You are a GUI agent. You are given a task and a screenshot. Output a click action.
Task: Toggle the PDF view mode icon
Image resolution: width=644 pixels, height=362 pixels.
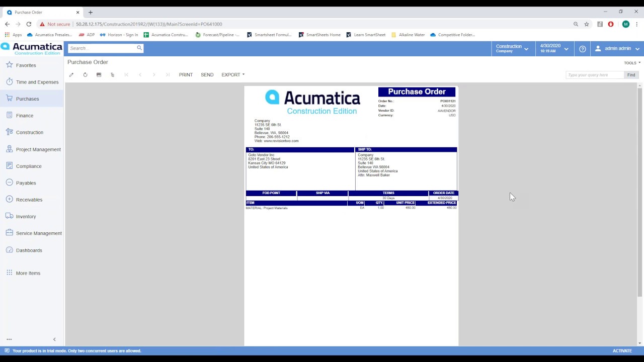99,75
